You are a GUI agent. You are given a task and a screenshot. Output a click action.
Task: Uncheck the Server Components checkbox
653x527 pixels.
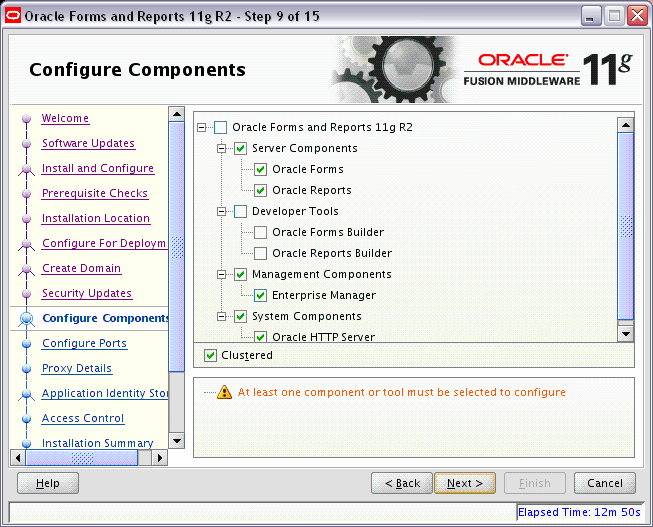click(x=240, y=148)
